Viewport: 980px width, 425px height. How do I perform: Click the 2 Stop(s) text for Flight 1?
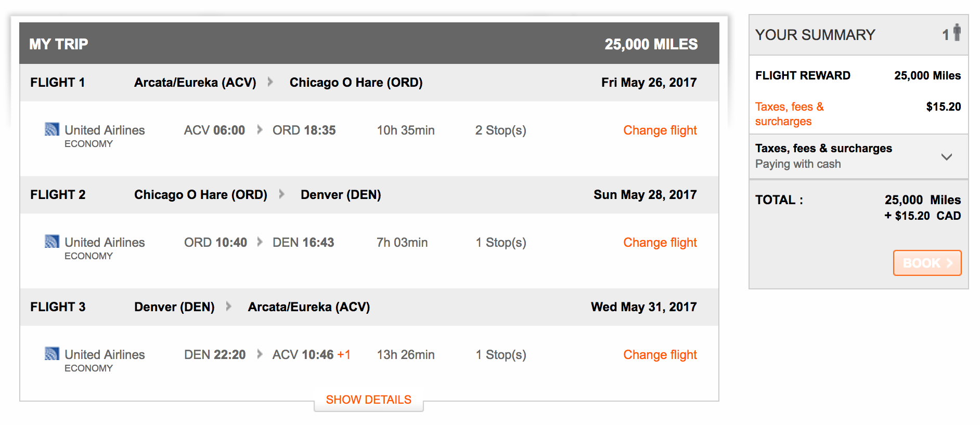500,130
